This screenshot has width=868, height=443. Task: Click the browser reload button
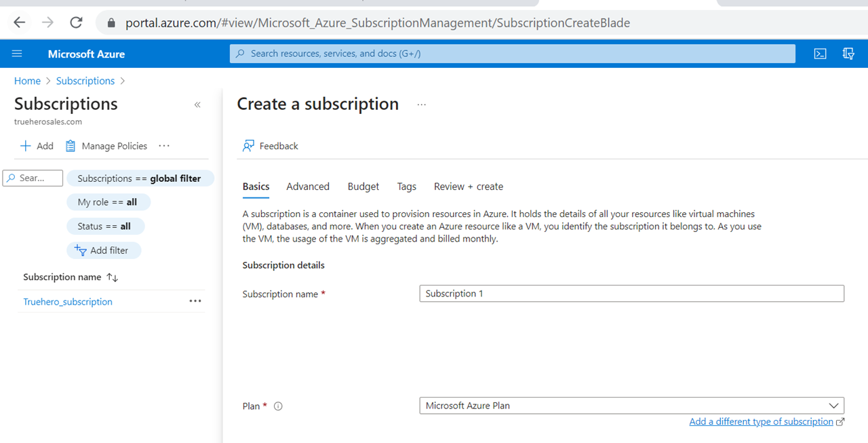point(76,22)
